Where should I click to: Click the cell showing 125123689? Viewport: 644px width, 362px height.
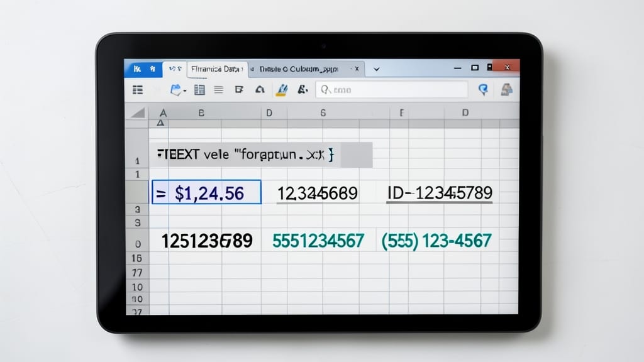point(206,241)
